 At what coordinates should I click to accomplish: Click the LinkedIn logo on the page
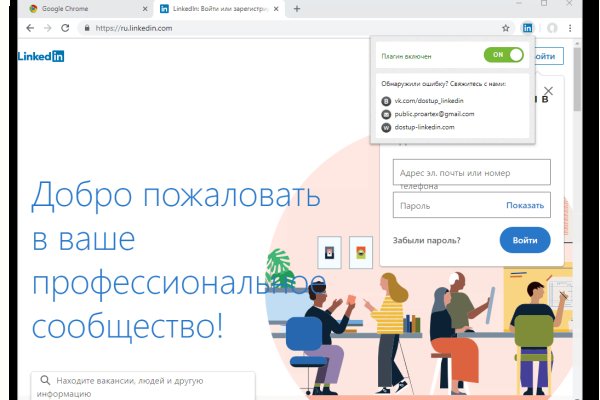point(41,57)
